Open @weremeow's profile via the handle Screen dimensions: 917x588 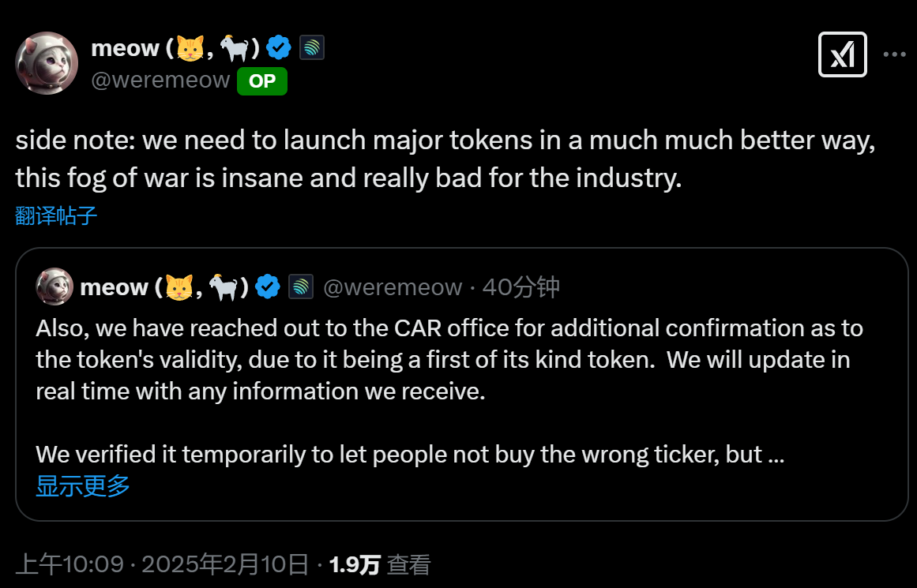(163, 80)
